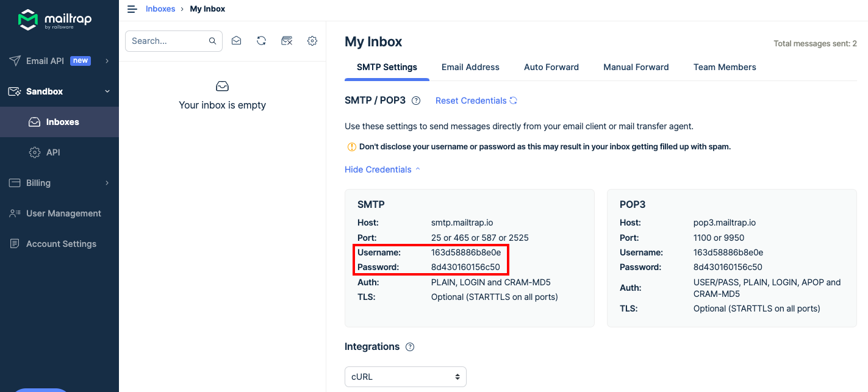868x392 pixels.
Task: Click the Inboxes breadcrumb link
Action: (160, 9)
